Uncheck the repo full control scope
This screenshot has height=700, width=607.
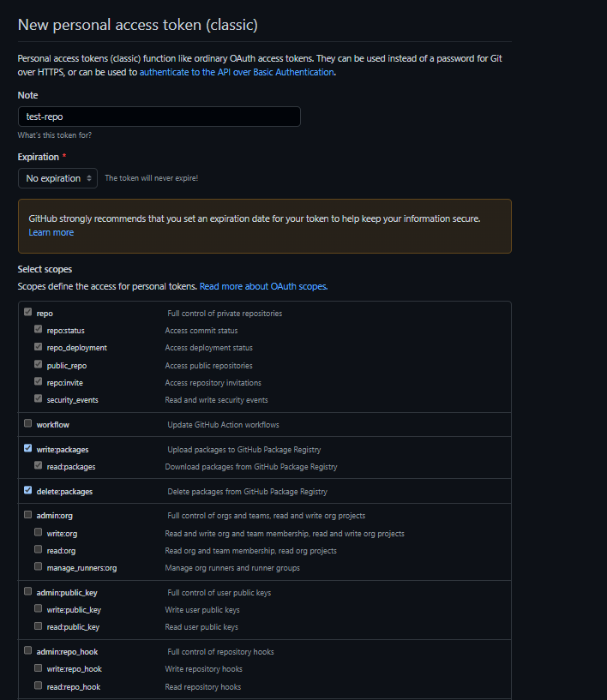click(28, 313)
